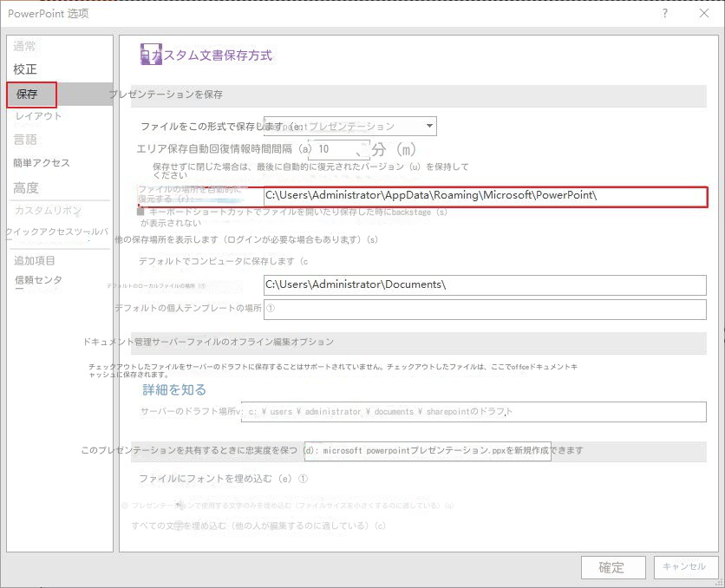Click the プレゼンテーションを保存 section header
Image resolution: width=725 pixels, height=588 pixels.
[x=419, y=95]
